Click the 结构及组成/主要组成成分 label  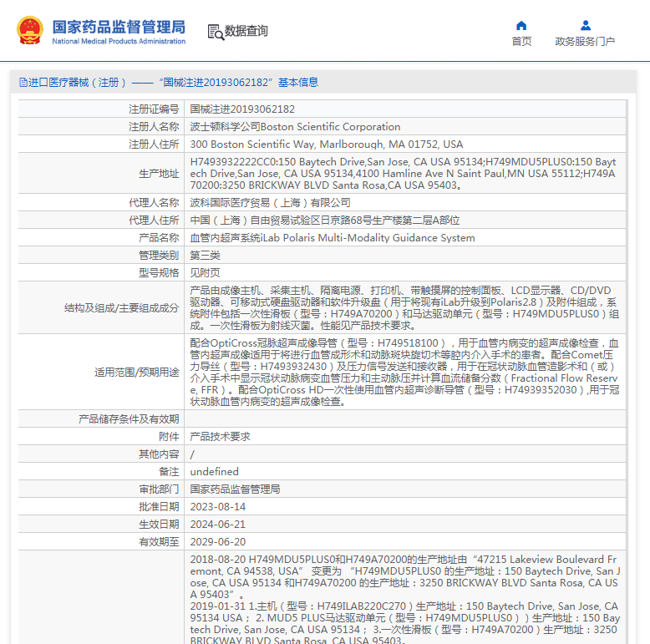[121, 308]
